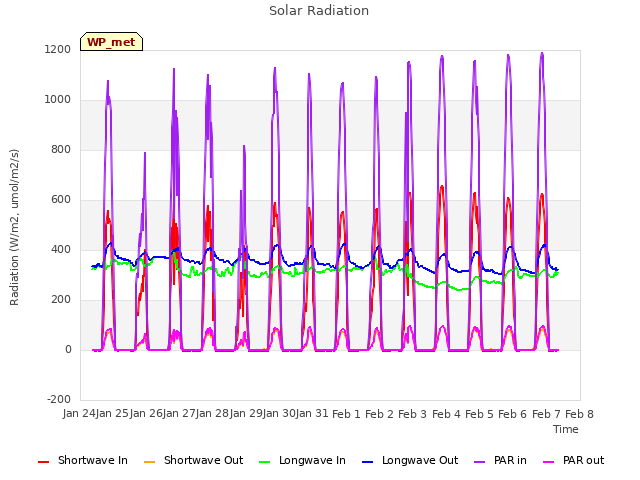Click the 400 y-axis tick label

[x=61, y=250]
